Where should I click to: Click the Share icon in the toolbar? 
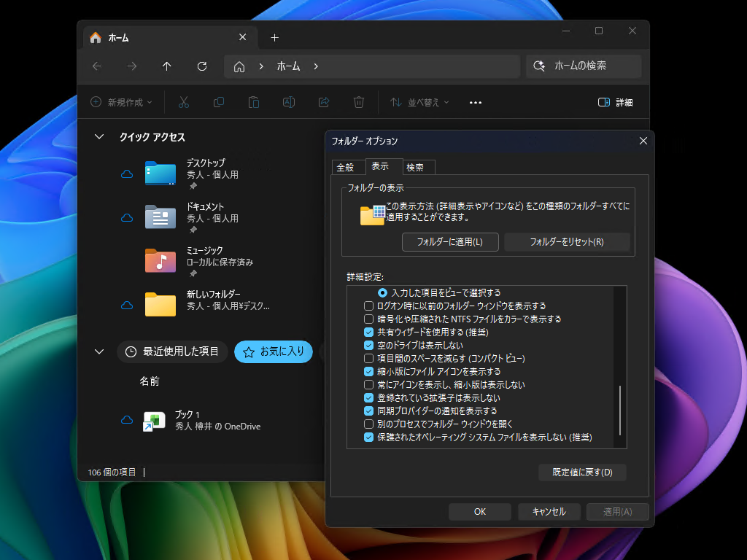click(323, 102)
